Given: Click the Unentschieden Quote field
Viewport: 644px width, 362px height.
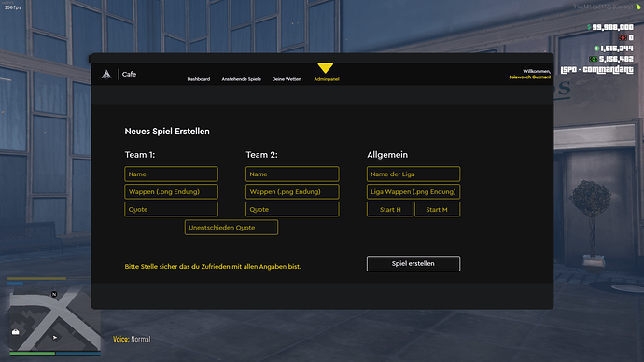Looking at the screenshot, I should point(231,228).
